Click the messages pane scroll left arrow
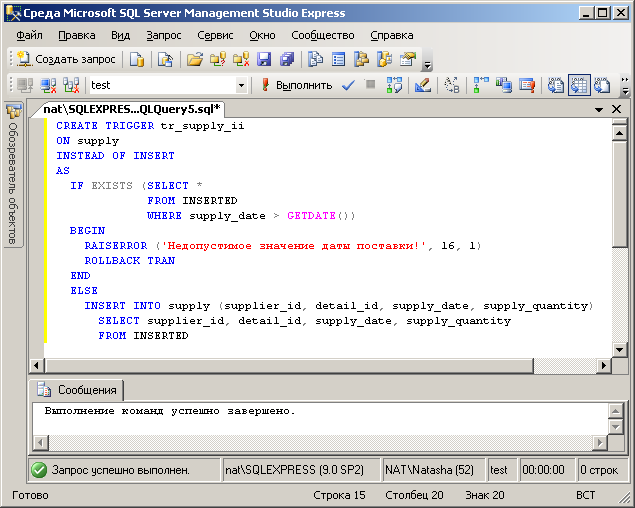The width and height of the screenshot is (635, 508). coord(40,442)
